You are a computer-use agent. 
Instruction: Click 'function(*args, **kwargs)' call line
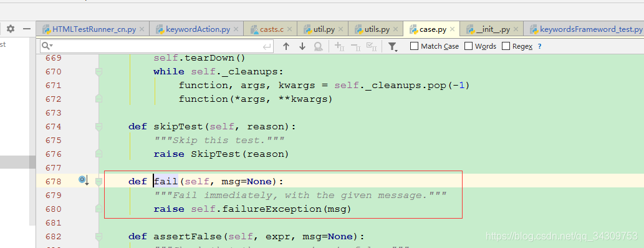point(255,99)
